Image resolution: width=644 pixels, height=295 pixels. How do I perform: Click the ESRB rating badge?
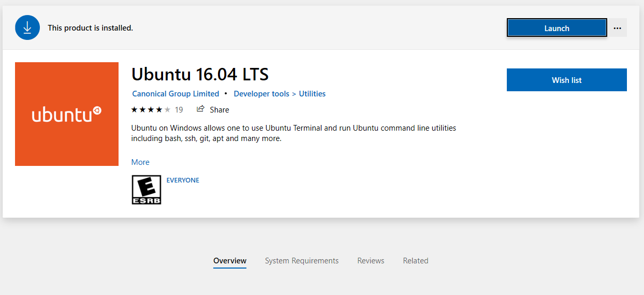point(147,189)
